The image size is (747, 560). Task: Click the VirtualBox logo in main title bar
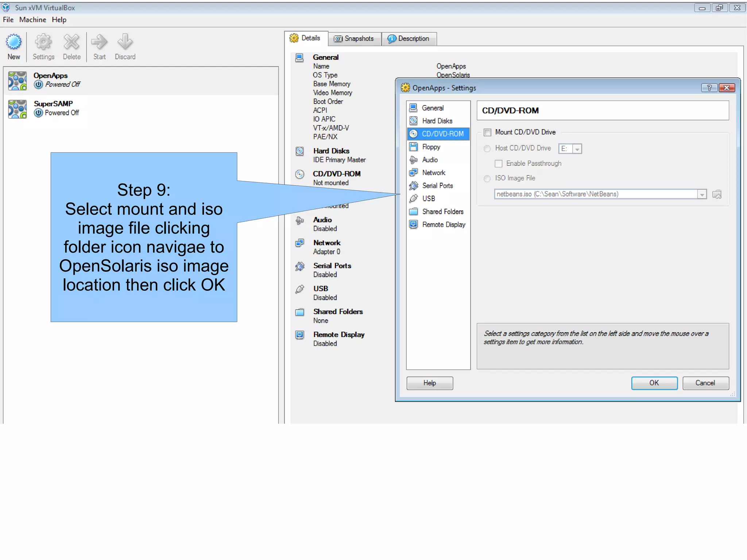[x=6, y=7]
